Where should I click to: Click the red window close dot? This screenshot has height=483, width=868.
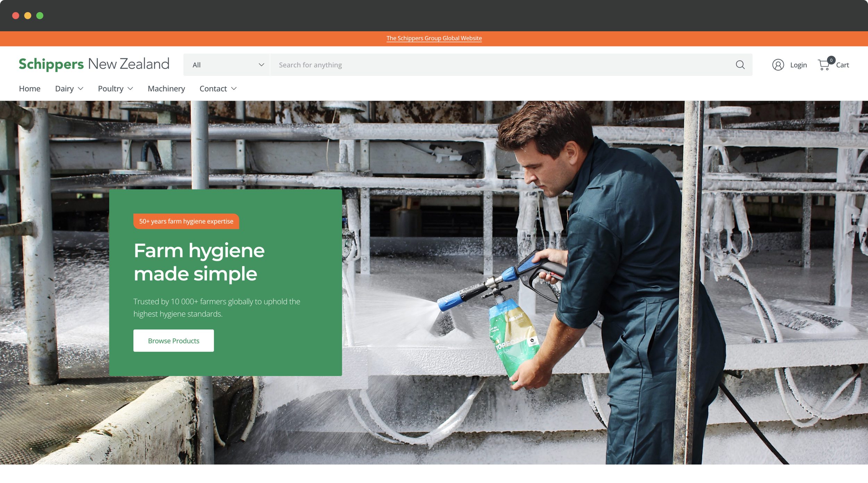point(16,16)
